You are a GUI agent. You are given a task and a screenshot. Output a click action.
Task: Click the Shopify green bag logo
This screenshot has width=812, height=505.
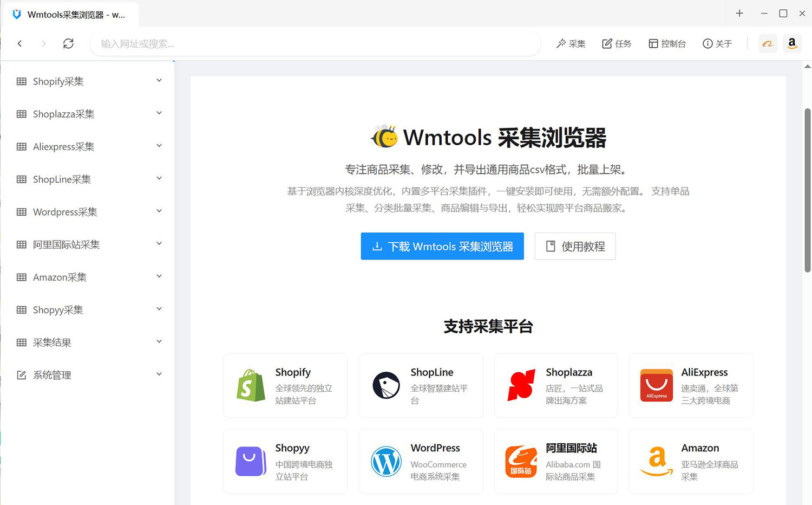point(251,385)
